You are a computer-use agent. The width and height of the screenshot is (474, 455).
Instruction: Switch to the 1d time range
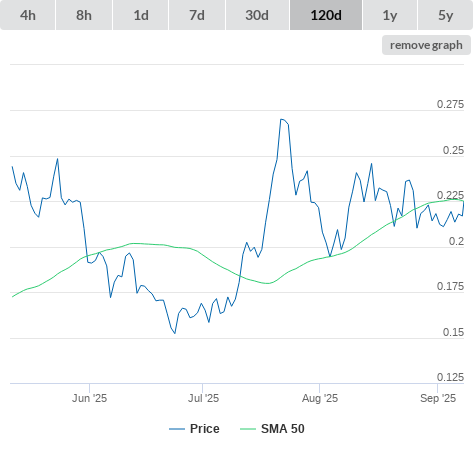141,15
